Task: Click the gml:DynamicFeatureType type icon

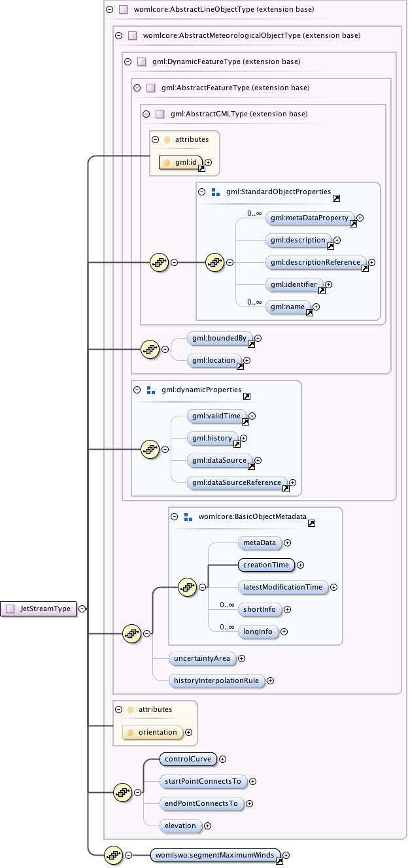Action: click(x=141, y=62)
